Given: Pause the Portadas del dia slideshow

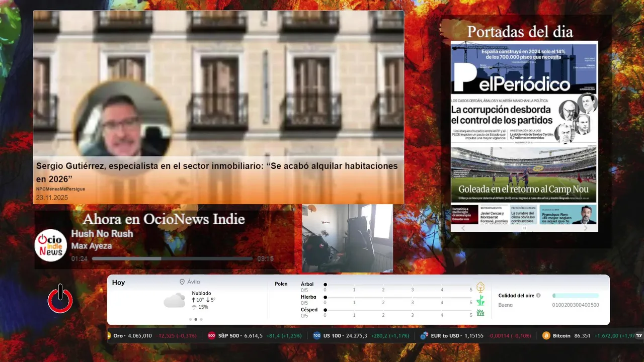Looking at the screenshot, I should point(524,228).
